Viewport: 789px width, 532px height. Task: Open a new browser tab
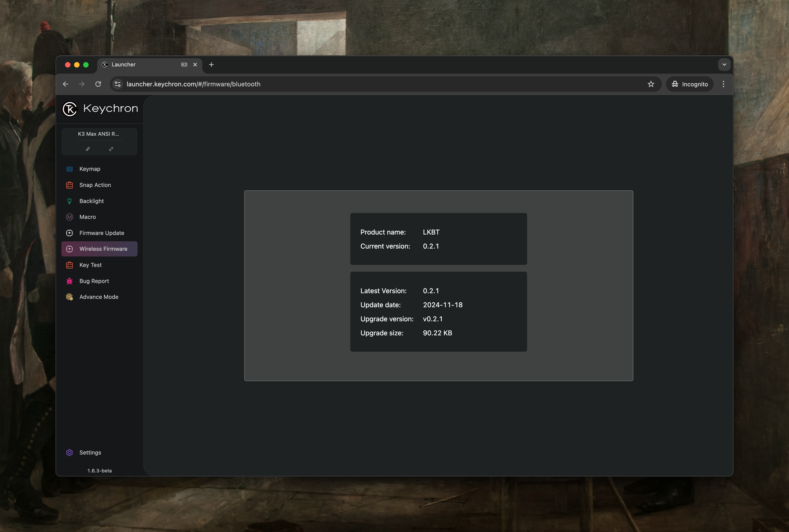211,65
